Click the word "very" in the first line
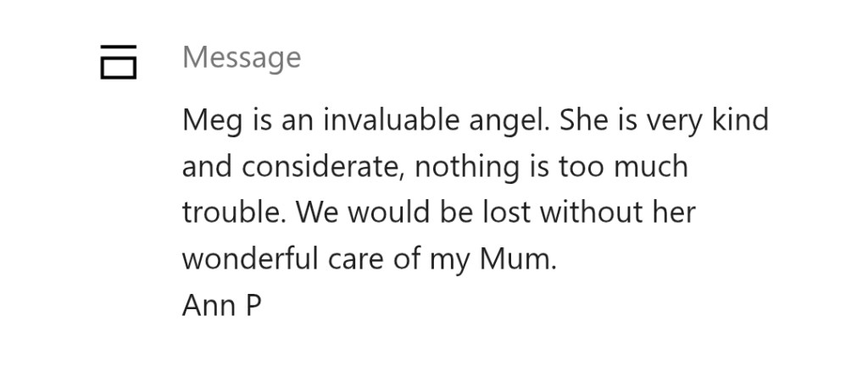868x371 pixels. click(674, 121)
